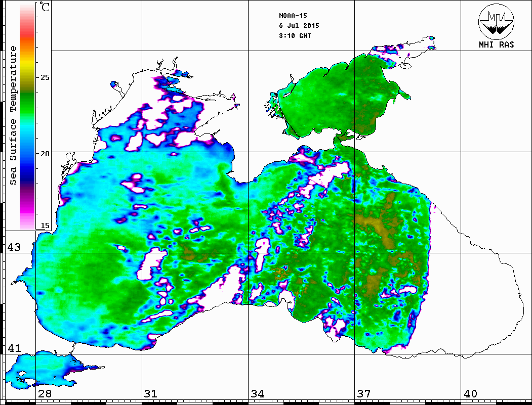Image resolution: width=532 pixels, height=405 pixels.
Task: Click the '20' tick on color scale
Action: [x=45, y=154]
